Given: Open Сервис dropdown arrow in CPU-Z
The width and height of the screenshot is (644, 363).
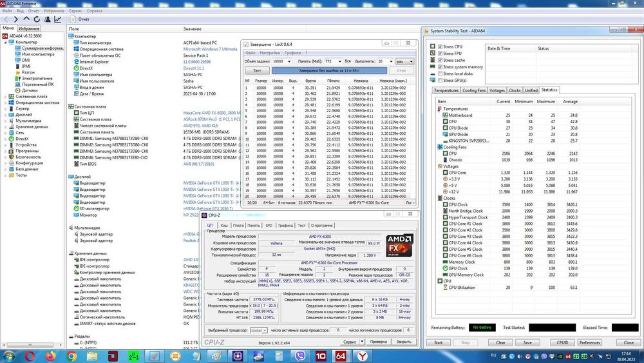Looking at the screenshot, I should click(x=362, y=342).
